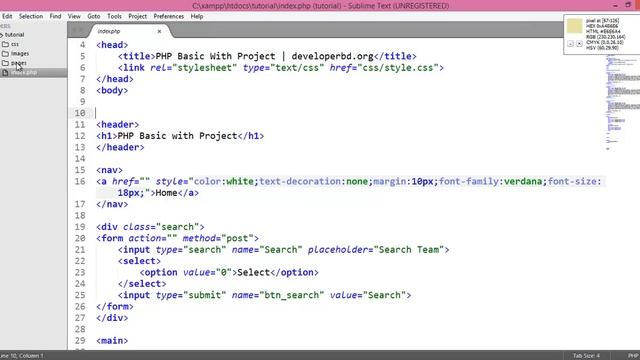640x360 pixels.
Task: Click the <header> tag on line 11
Action: [118, 124]
